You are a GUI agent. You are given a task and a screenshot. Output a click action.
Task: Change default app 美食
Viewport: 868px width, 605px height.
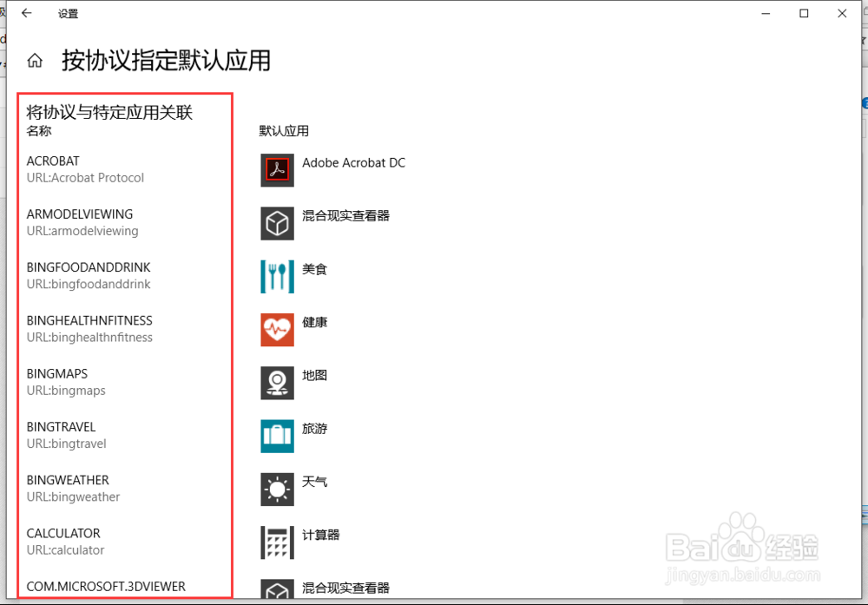314,269
